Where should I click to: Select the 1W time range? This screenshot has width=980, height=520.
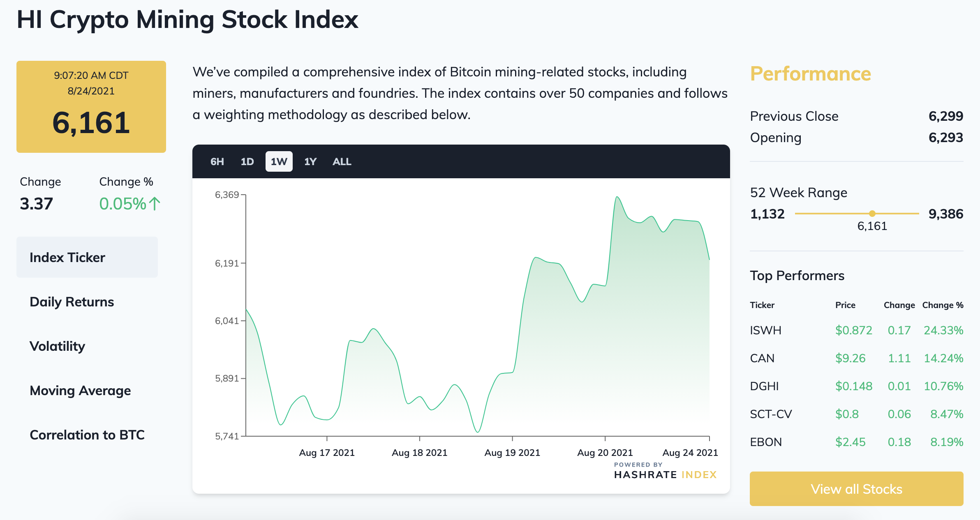point(279,161)
